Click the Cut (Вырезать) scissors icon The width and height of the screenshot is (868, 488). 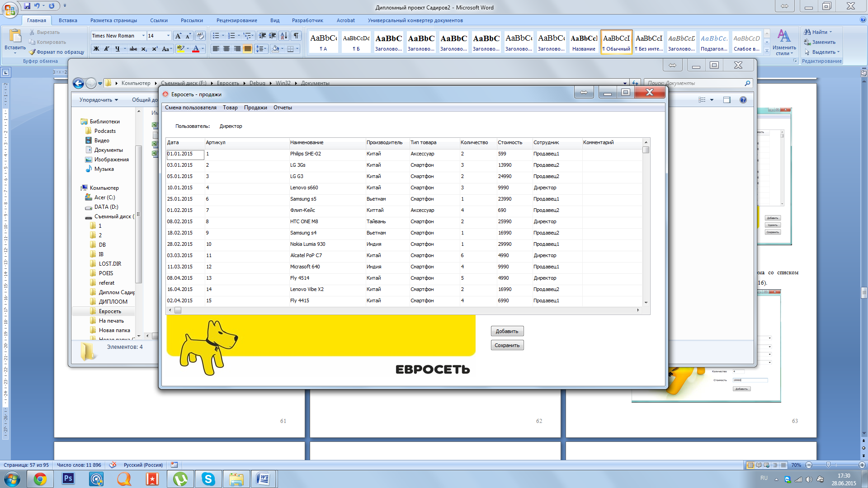click(32, 32)
